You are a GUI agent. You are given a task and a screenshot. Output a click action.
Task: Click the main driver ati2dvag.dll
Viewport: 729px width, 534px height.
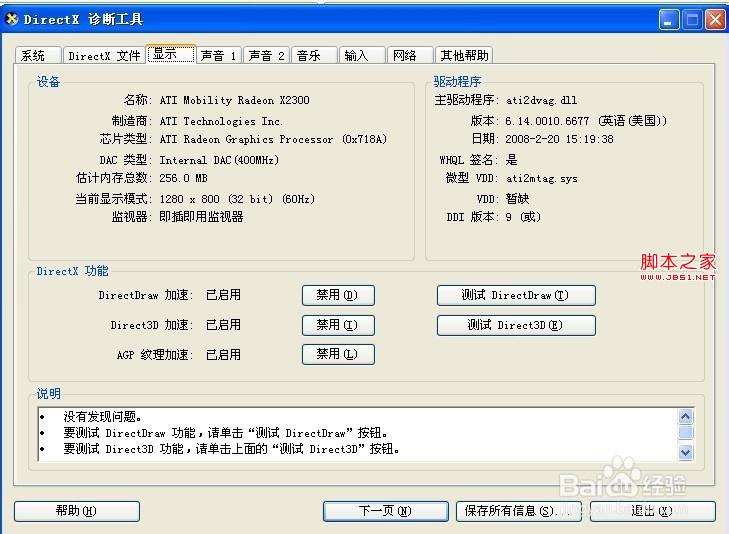542,100
